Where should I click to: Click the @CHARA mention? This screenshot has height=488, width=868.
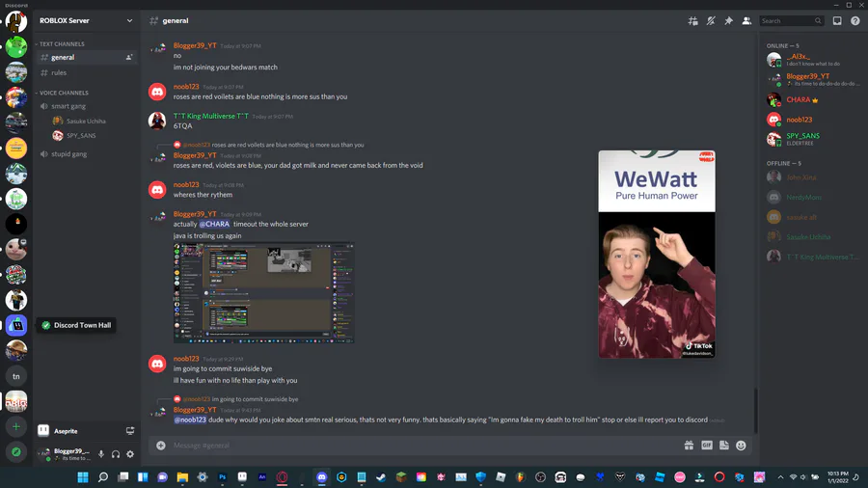214,224
